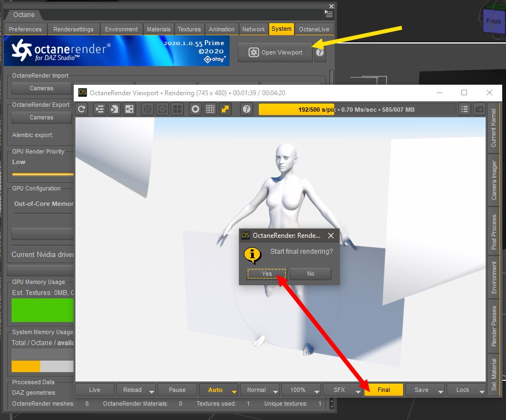Expand the Post Process. side tab

coord(493,231)
